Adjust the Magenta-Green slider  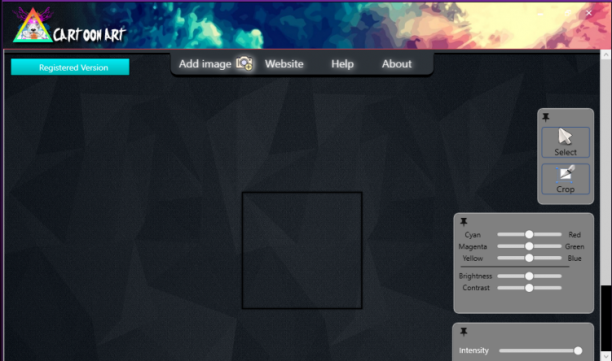(x=529, y=246)
